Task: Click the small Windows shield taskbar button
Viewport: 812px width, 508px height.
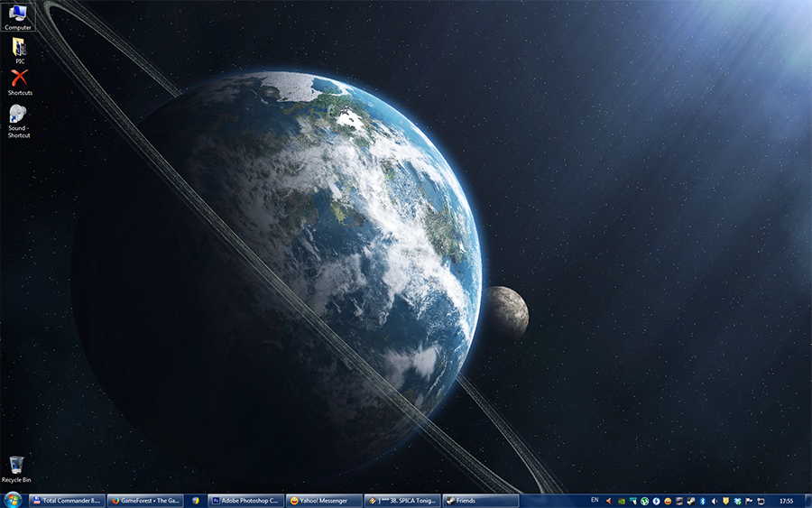Action: (196, 501)
